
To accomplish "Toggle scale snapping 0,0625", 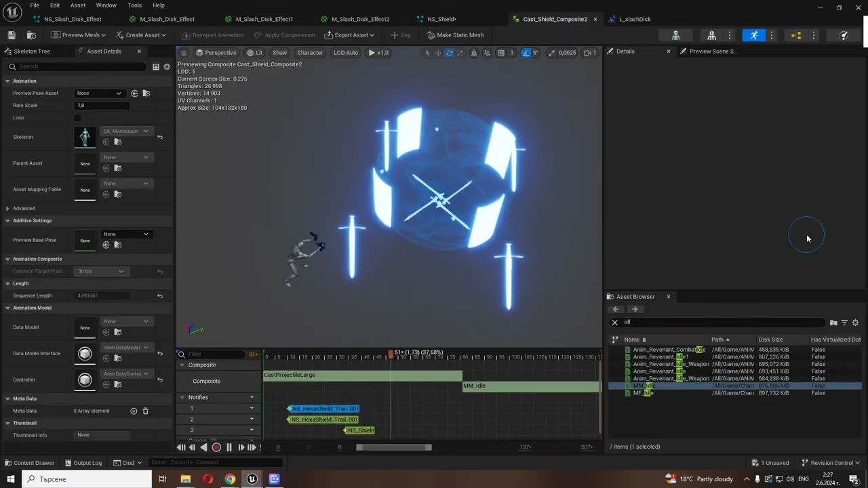I will (551, 53).
